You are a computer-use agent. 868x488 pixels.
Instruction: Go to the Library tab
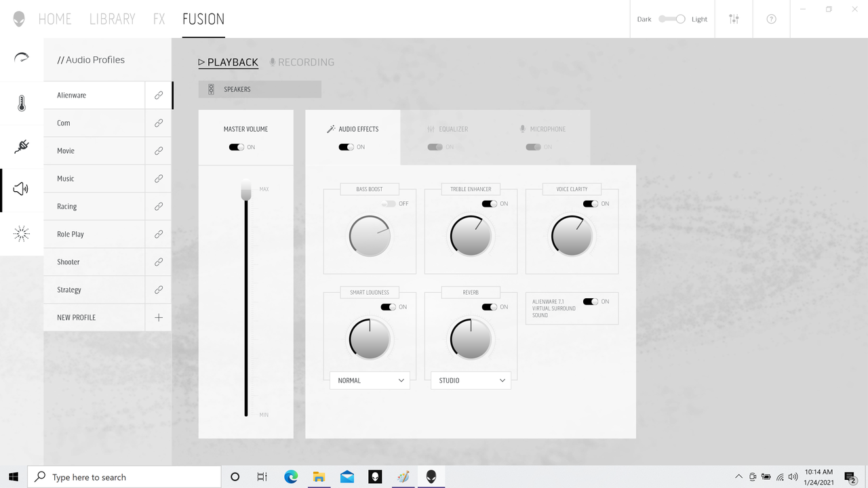pos(112,19)
